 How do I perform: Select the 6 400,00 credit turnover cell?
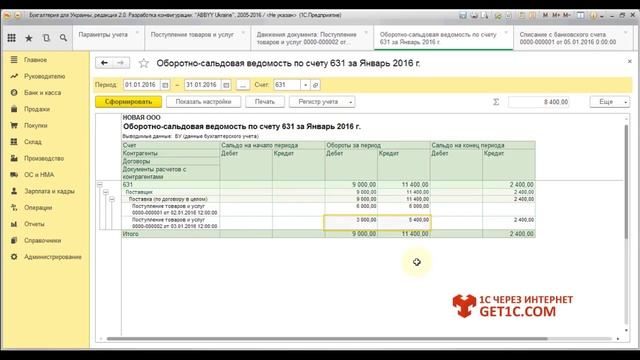404,223
